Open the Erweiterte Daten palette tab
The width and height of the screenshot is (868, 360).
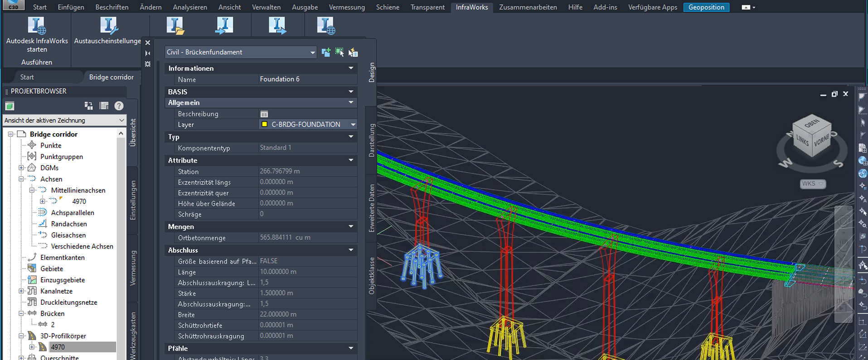[372, 208]
